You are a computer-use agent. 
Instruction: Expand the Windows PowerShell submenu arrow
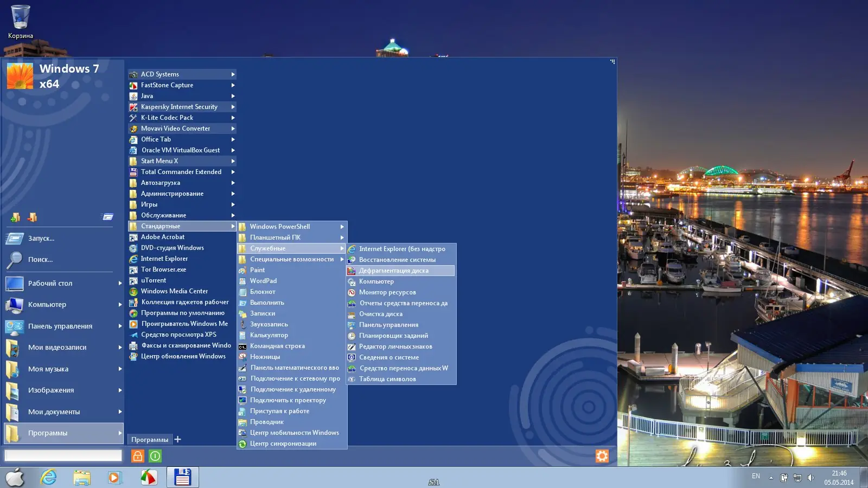[342, 227]
